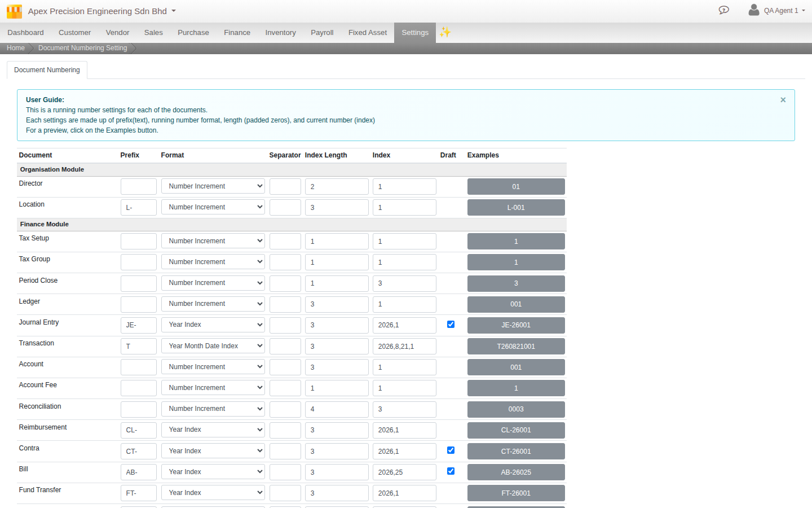
Task: Click the Index Length field for Director
Action: pos(337,186)
